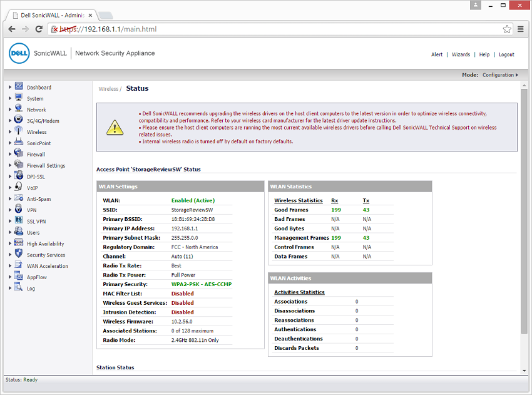The image size is (532, 395).
Task: Click the Enabled (Active) WLAN status
Action: [x=193, y=200]
